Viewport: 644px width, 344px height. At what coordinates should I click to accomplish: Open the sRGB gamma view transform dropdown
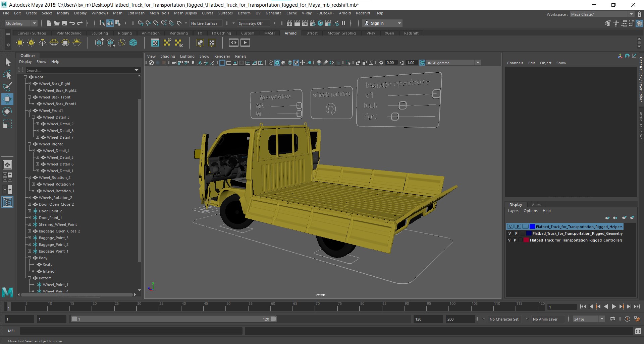453,63
